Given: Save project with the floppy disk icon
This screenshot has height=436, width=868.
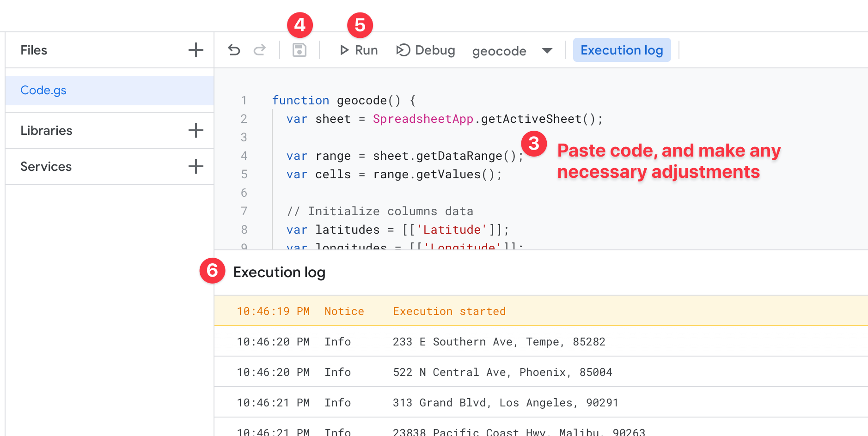Looking at the screenshot, I should [x=300, y=50].
